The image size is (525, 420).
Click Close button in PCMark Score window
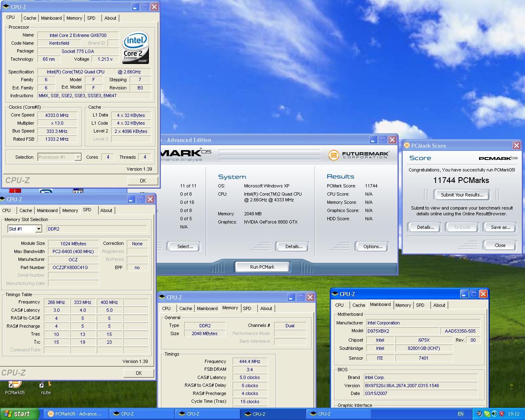500,245
